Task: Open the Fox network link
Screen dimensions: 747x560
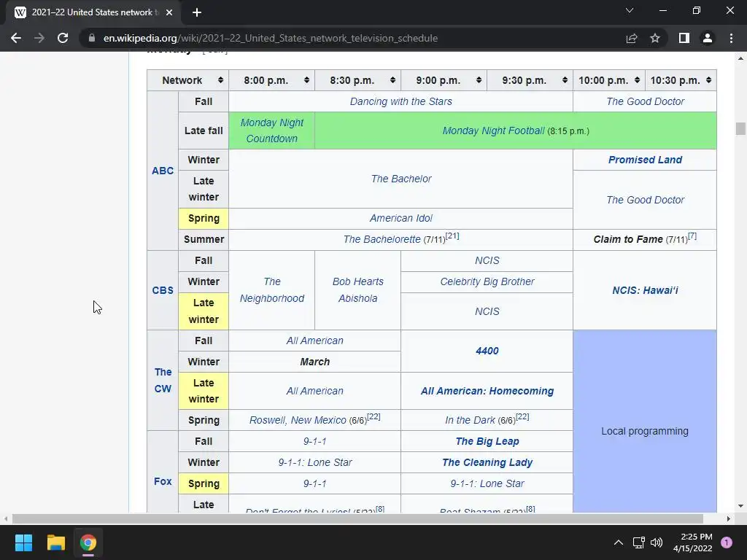Action: [163, 481]
